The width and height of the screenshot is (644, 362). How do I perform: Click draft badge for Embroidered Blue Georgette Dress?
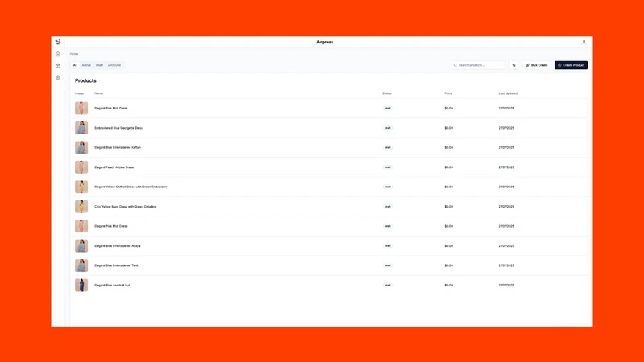point(387,128)
